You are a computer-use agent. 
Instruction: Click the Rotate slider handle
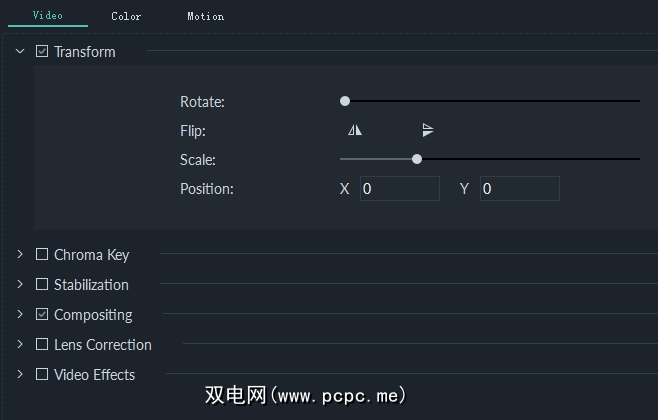345,101
